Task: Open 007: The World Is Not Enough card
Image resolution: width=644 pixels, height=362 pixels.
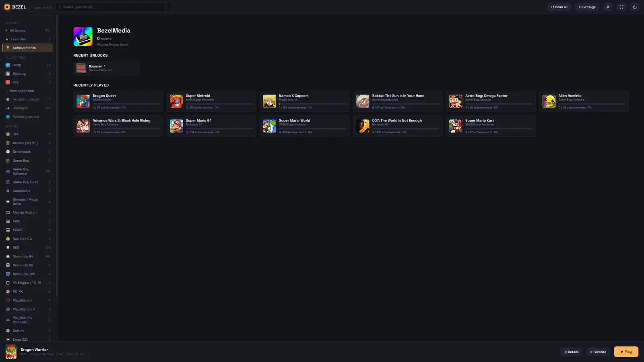Action: [398, 126]
